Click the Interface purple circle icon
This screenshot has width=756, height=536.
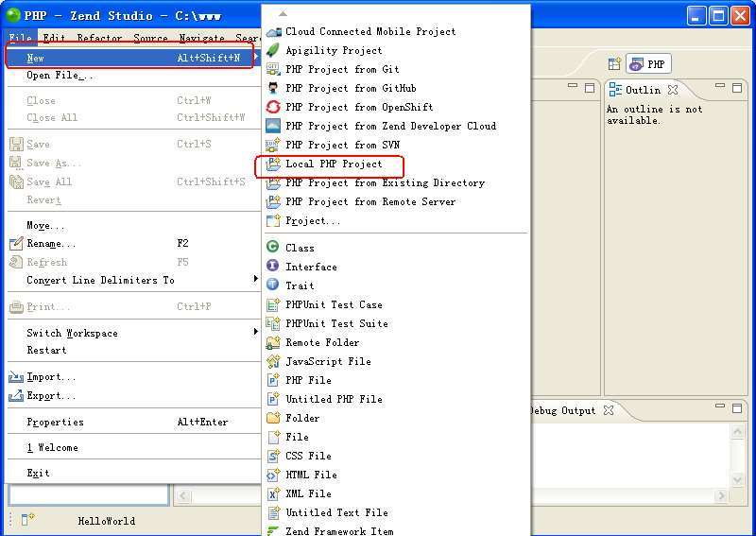click(272, 266)
